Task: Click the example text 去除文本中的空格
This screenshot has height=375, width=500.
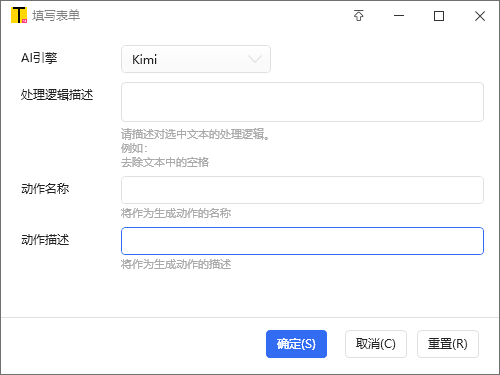Action: tap(165, 163)
